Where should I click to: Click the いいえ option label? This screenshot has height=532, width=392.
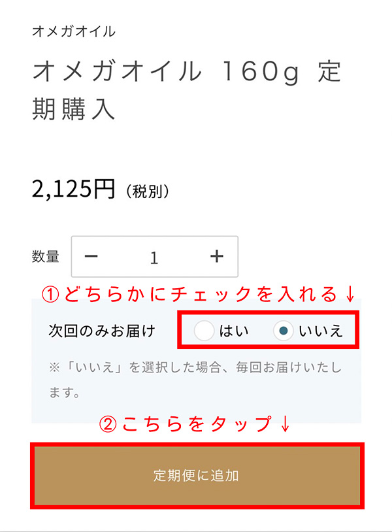coord(320,331)
